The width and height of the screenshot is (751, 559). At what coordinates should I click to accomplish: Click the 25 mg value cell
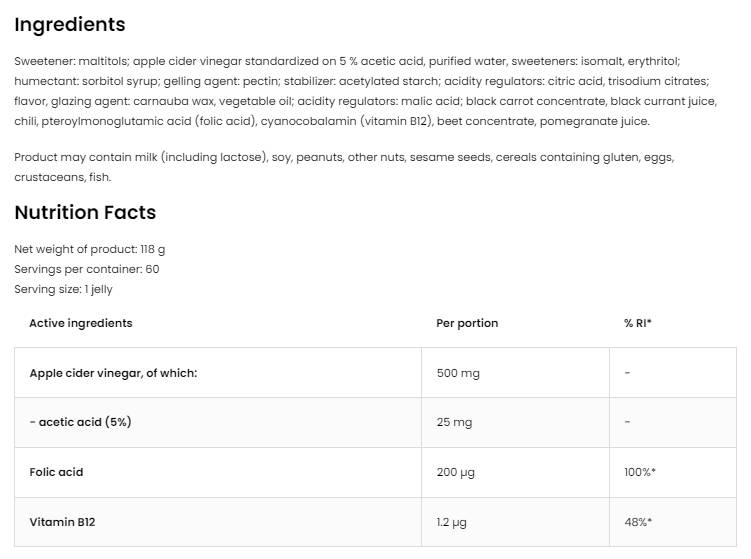pos(454,422)
